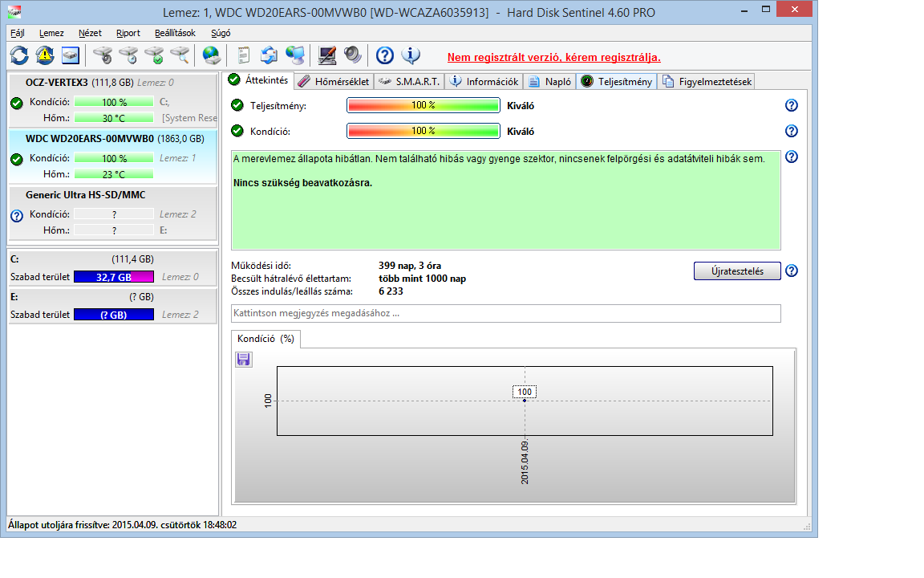Viewport: 924px width, 578px height.
Task: Click the disk with magnifying glass icon
Action: [180, 55]
